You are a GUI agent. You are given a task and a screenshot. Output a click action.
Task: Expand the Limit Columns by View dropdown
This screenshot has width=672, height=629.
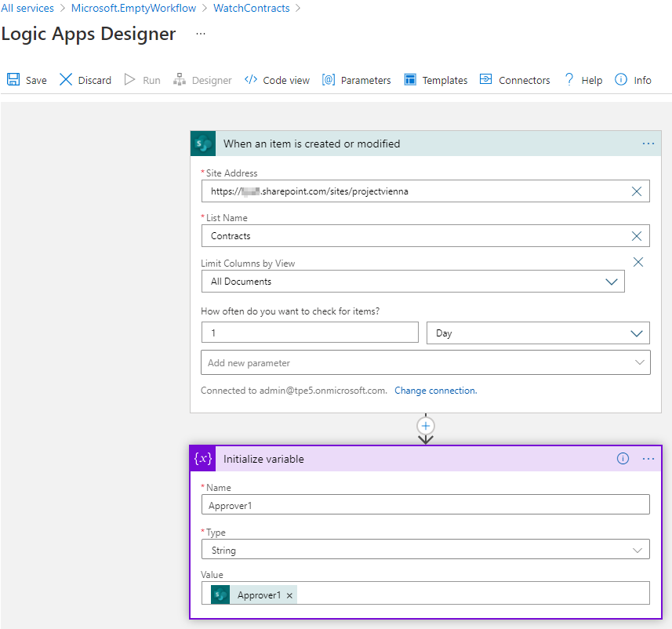[612, 282]
